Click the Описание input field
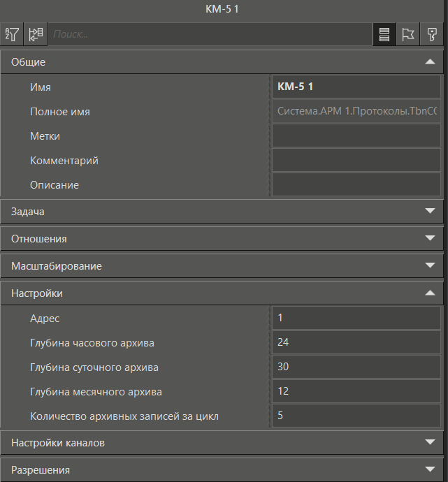The height and width of the screenshot is (482, 448). click(356, 185)
